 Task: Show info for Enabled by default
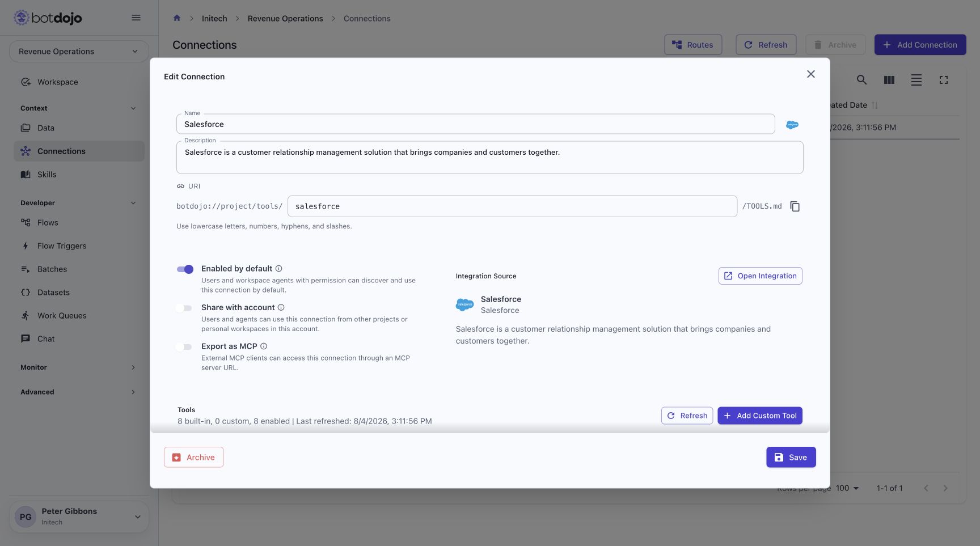[279, 269]
